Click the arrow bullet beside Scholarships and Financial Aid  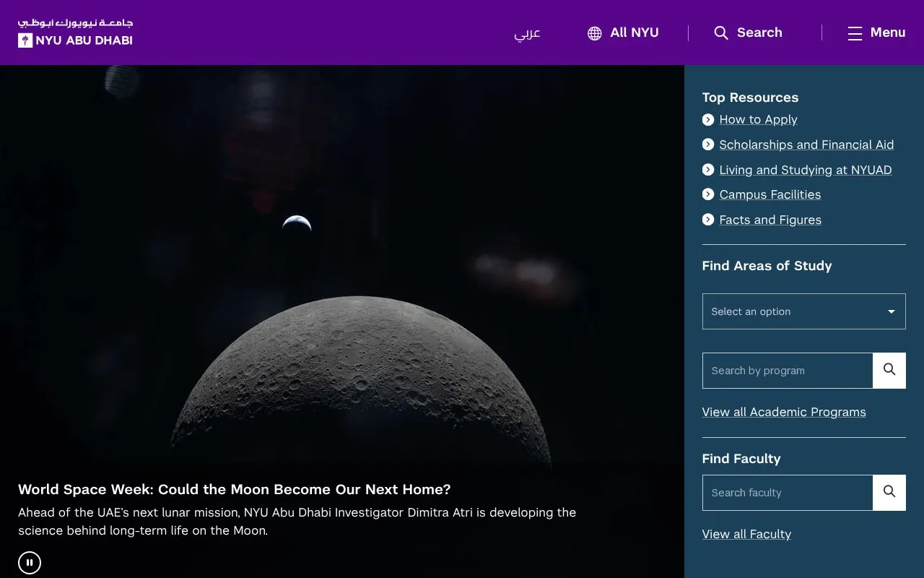click(x=708, y=144)
